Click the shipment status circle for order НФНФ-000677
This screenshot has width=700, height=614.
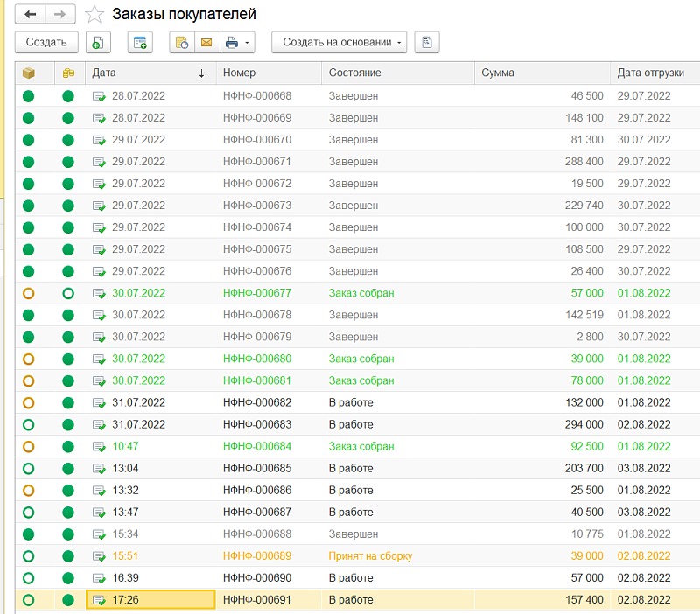click(29, 293)
